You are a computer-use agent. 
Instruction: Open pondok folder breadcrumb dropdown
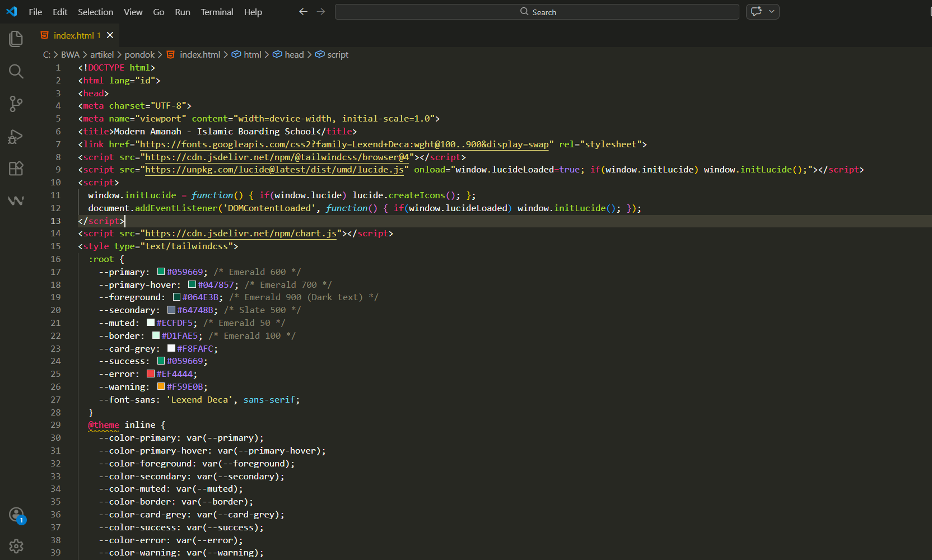pyautogui.click(x=139, y=55)
